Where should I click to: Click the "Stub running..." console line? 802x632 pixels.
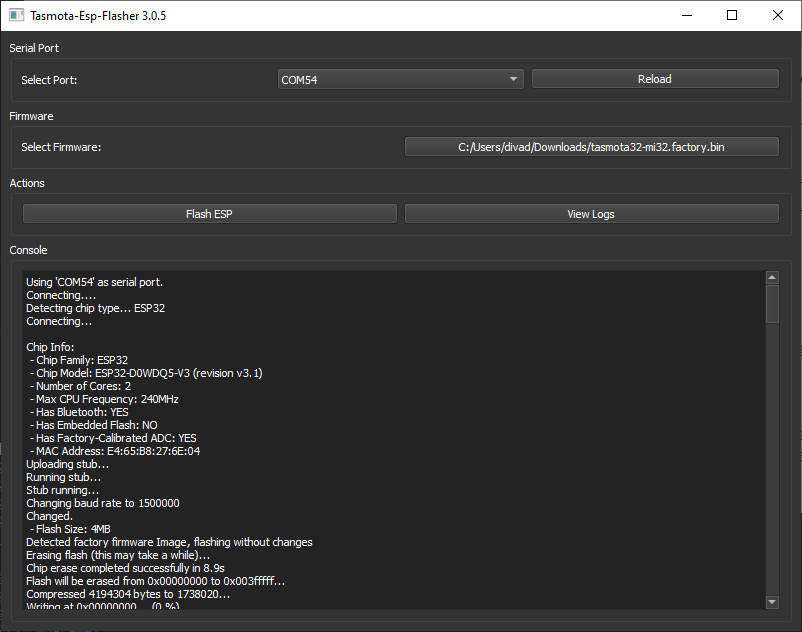62,490
